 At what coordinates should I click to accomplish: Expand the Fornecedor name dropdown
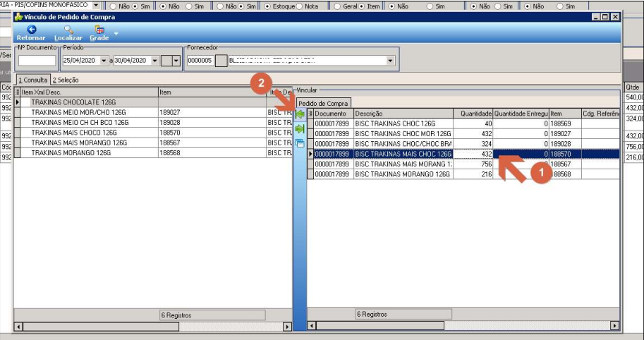click(x=390, y=61)
